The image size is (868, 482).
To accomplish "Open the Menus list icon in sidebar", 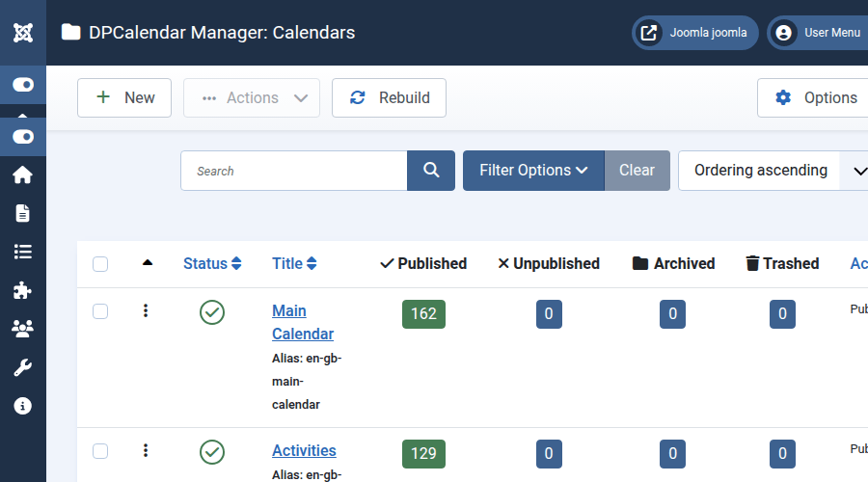I will click(x=22, y=252).
